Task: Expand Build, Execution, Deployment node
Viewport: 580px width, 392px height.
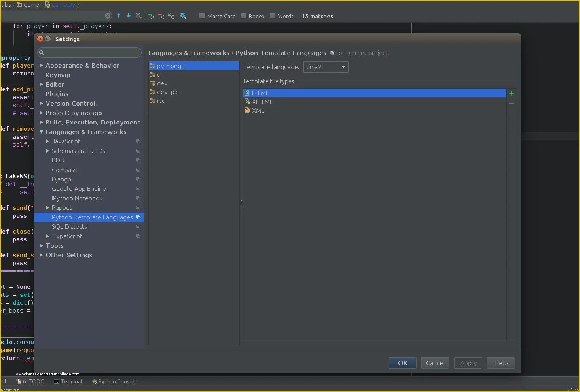Action: coord(41,122)
